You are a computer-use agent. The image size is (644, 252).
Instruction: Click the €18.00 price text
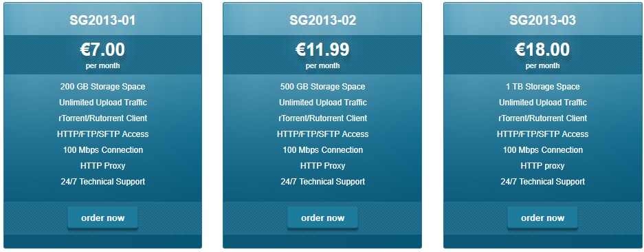pyautogui.click(x=542, y=50)
